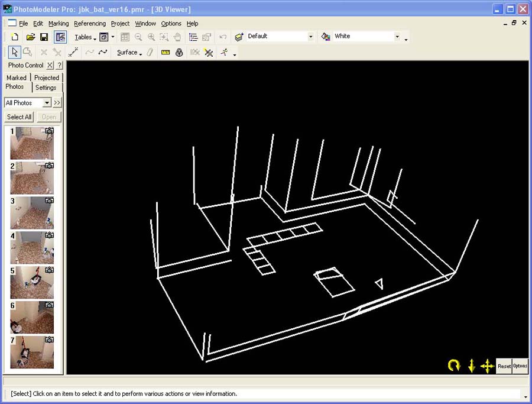Open the Surface dropdown menu

[129, 53]
